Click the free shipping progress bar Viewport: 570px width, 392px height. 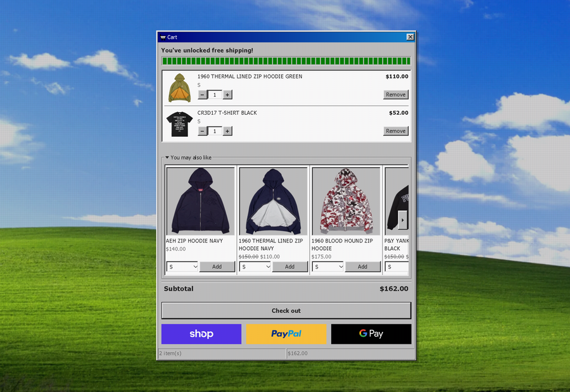click(286, 61)
